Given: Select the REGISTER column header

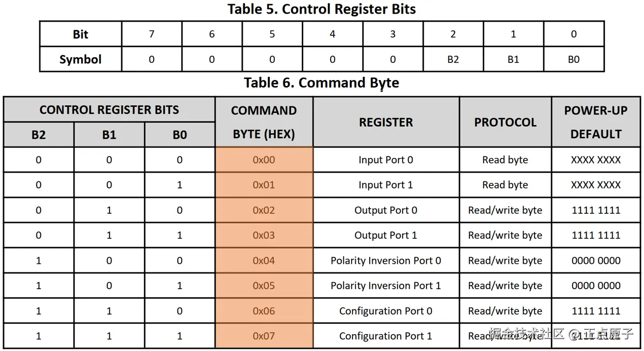Looking at the screenshot, I should tap(386, 122).
